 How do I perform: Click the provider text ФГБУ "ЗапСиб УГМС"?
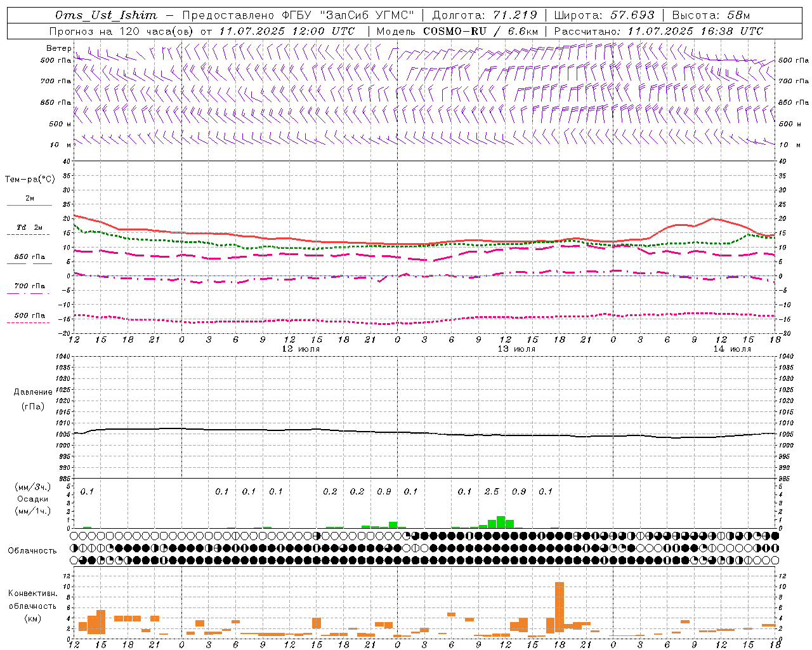(x=348, y=15)
